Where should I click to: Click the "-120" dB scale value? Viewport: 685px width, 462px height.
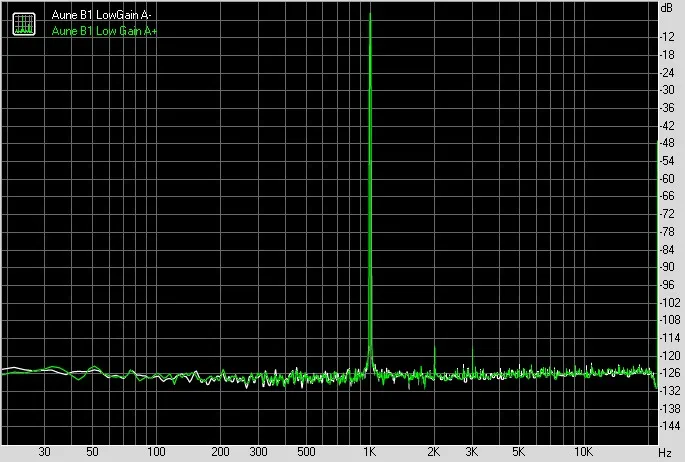[670, 355]
